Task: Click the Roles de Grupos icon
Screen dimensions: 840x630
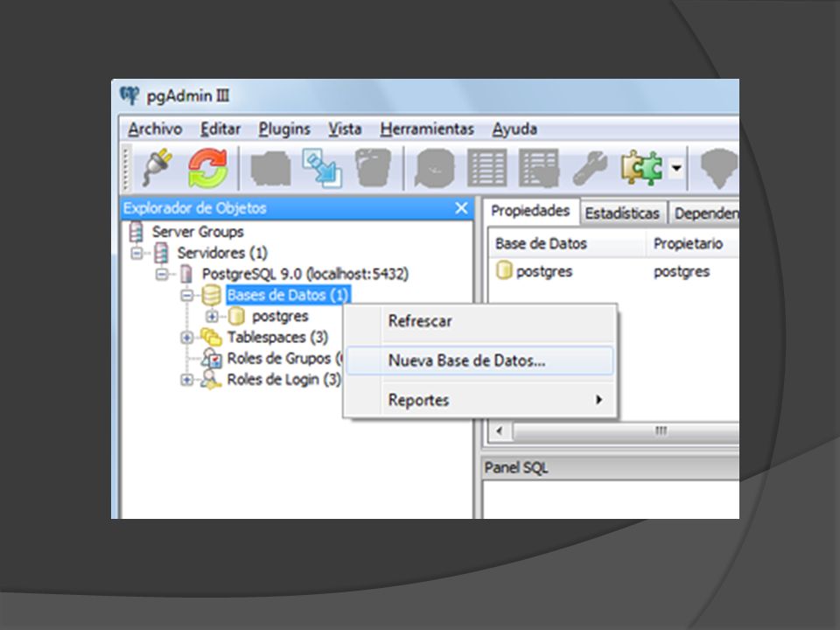Action: tap(211, 358)
